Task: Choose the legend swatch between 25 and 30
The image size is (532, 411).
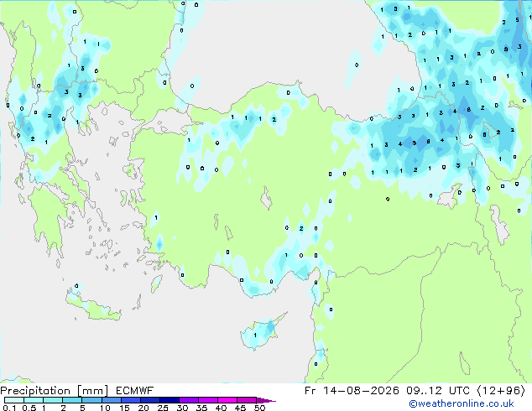Action: pos(169,400)
